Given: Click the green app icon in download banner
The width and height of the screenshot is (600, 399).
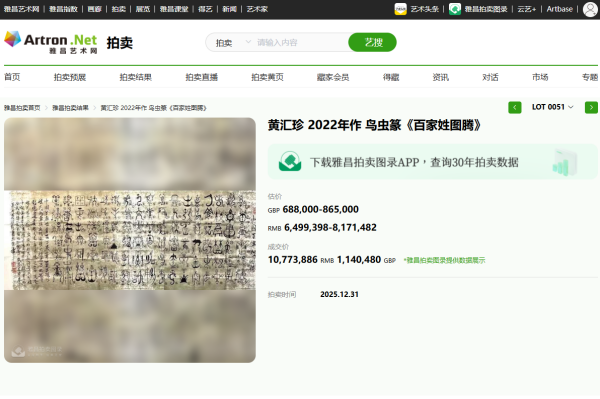Looking at the screenshot, I should click(x=290, y=161).
